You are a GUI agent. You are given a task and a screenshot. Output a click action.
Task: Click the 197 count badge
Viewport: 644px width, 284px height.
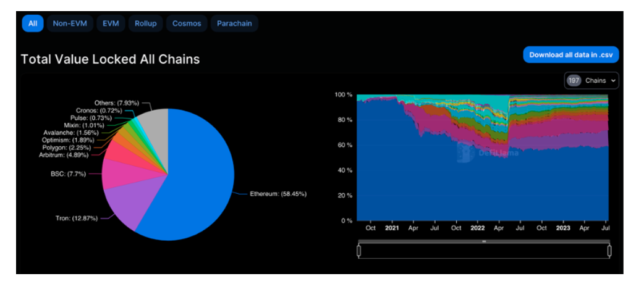pos(574,80)
